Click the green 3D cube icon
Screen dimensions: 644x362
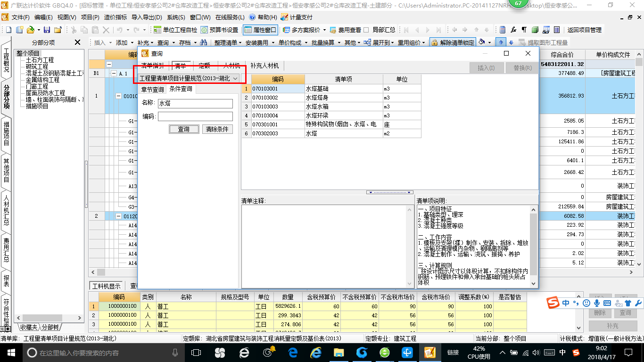(x=535, y=30)
